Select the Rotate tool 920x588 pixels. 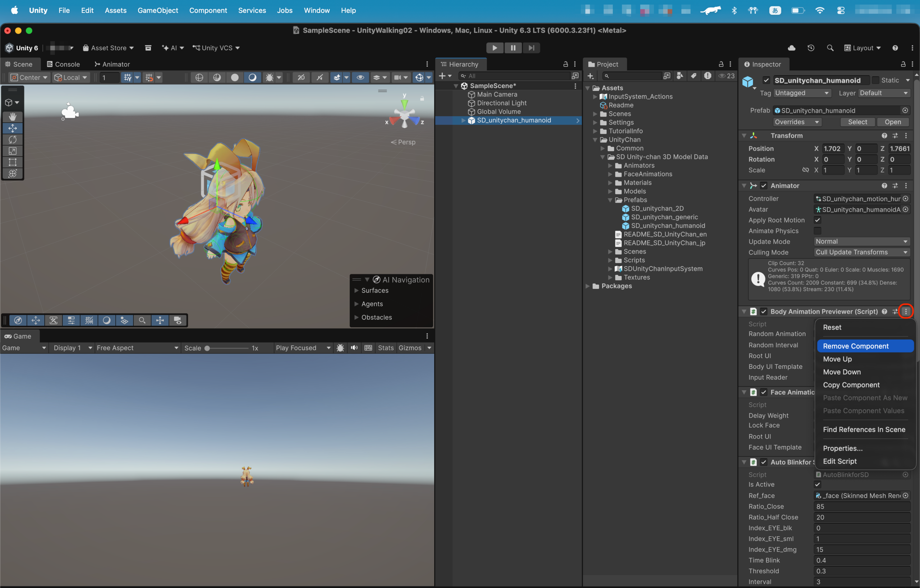click(13, 139)
